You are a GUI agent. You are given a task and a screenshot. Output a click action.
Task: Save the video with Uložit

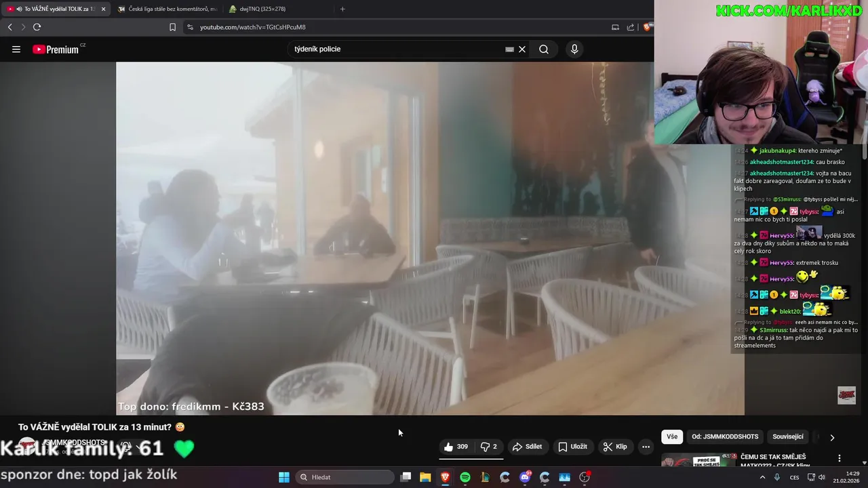[572, 447]
